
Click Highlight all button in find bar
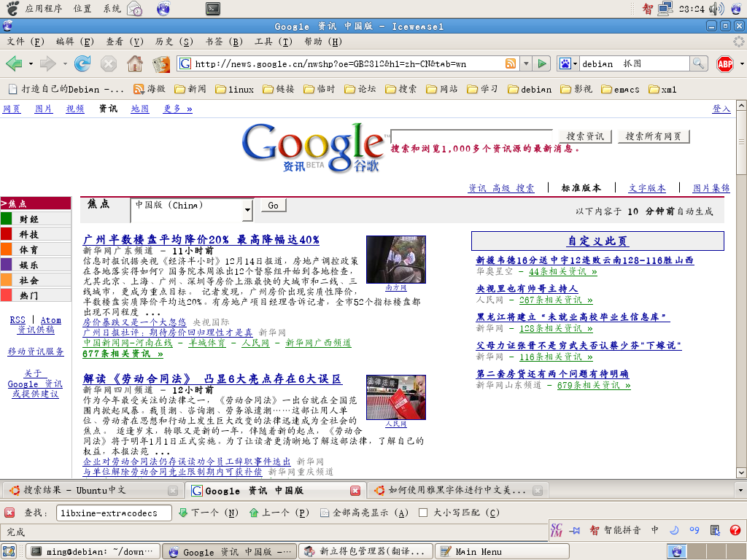[364, 513]
